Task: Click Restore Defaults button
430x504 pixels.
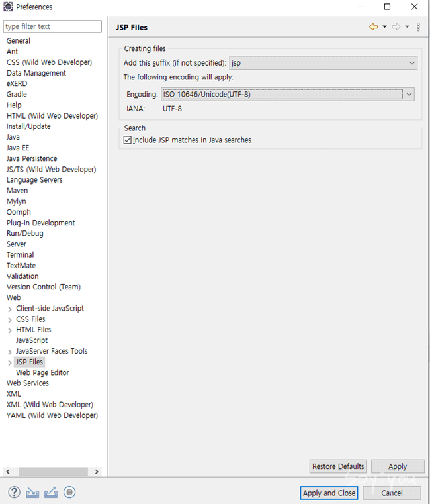Action: coord(338,466)
